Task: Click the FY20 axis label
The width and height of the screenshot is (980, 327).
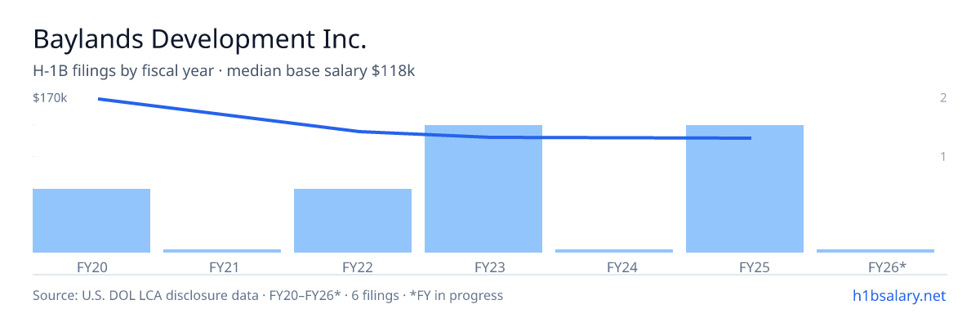Action: pos(91,267)
